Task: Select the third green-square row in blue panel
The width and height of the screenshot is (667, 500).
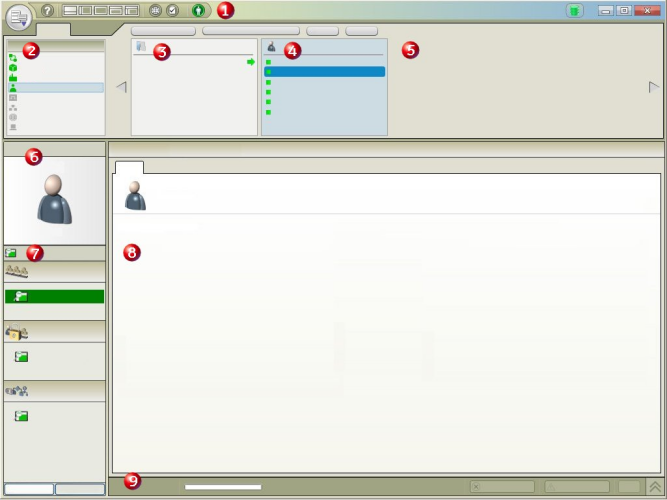Action: (x=325, y=82)
